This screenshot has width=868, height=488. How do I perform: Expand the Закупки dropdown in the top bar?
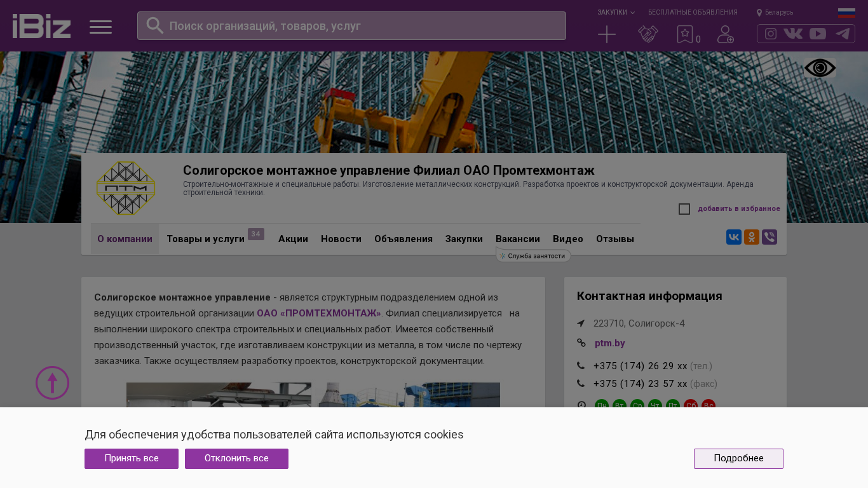pyautogui.click(x=616, y=12)
